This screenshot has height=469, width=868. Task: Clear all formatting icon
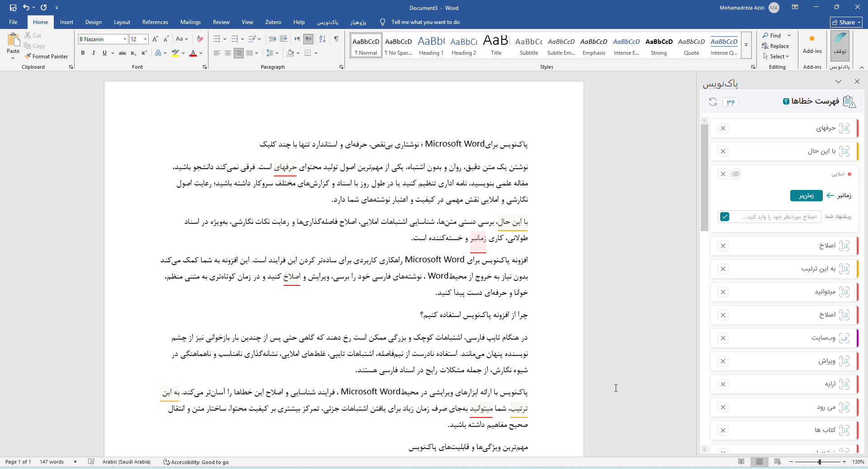(x=200, y=39)
